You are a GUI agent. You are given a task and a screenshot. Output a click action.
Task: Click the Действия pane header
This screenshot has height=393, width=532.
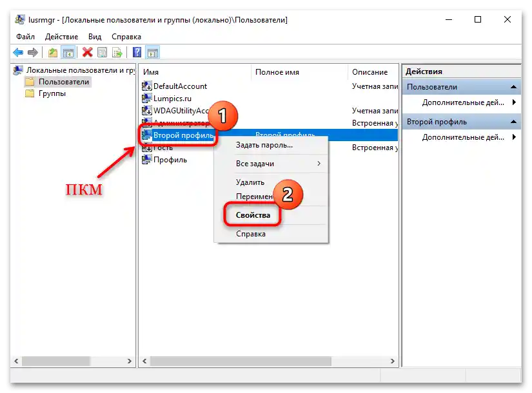click(x=462, y=72)
